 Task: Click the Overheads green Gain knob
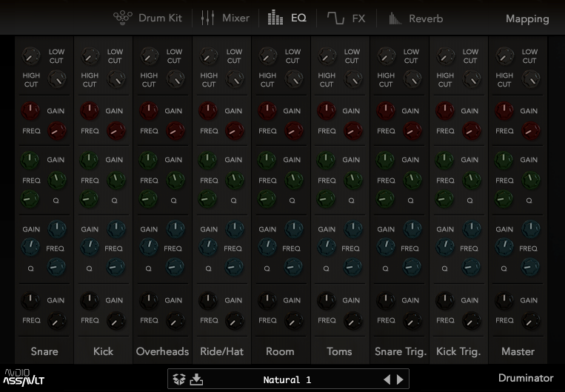tap(148, 160)
